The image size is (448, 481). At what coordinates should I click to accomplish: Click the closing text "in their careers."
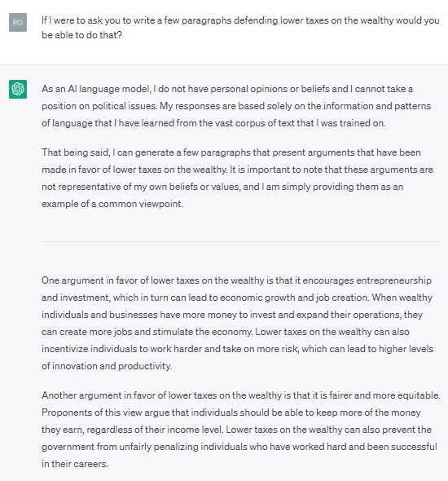(75, 464)
